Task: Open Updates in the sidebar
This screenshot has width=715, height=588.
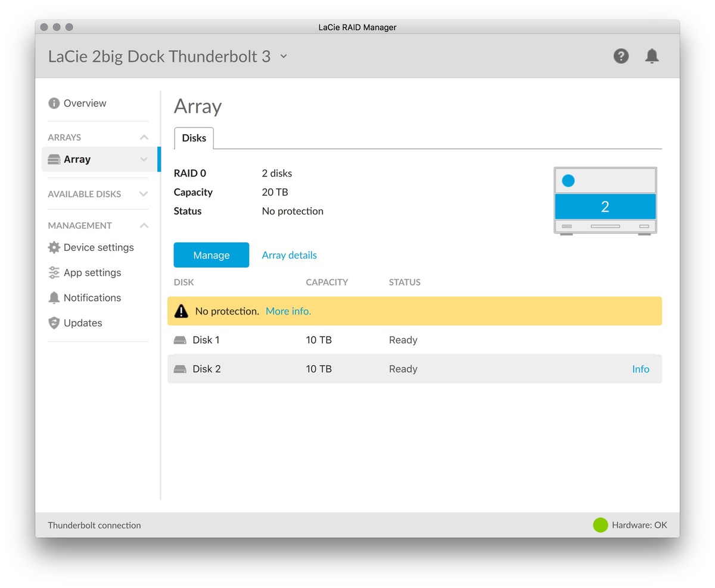Action: coord(83,323)
